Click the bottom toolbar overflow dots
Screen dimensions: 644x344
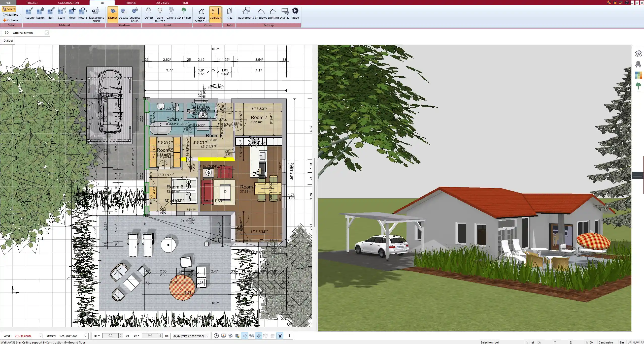[x=289, y=336]
